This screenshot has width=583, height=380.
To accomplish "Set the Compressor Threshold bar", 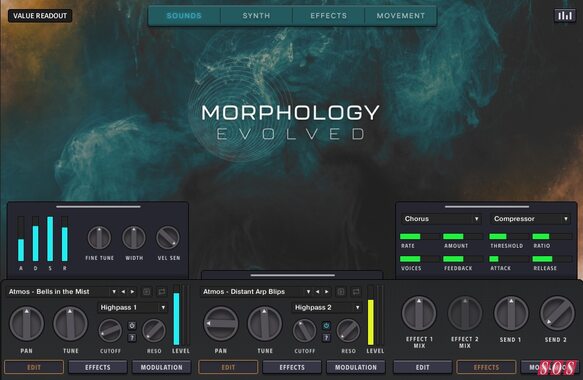I will pyautogui.click(x=509, y=236).
